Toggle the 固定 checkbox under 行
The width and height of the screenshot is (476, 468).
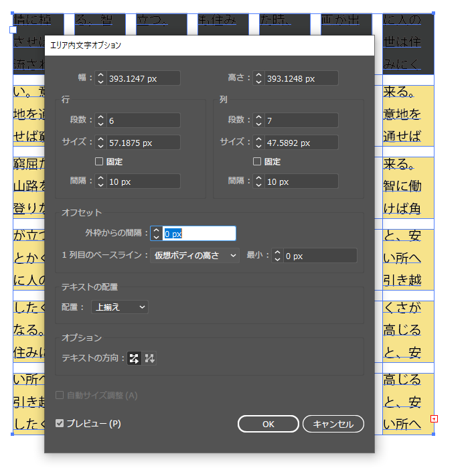pyautogui.click(x=99, y=161)
